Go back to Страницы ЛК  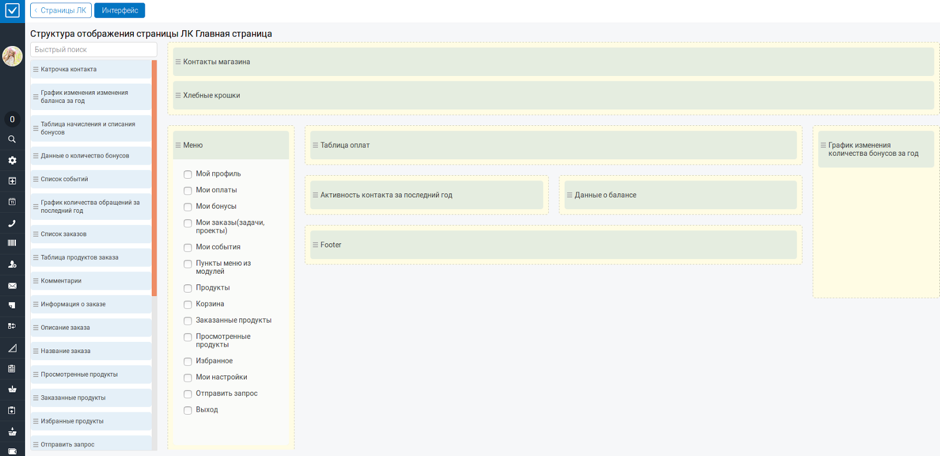[61, 10]
